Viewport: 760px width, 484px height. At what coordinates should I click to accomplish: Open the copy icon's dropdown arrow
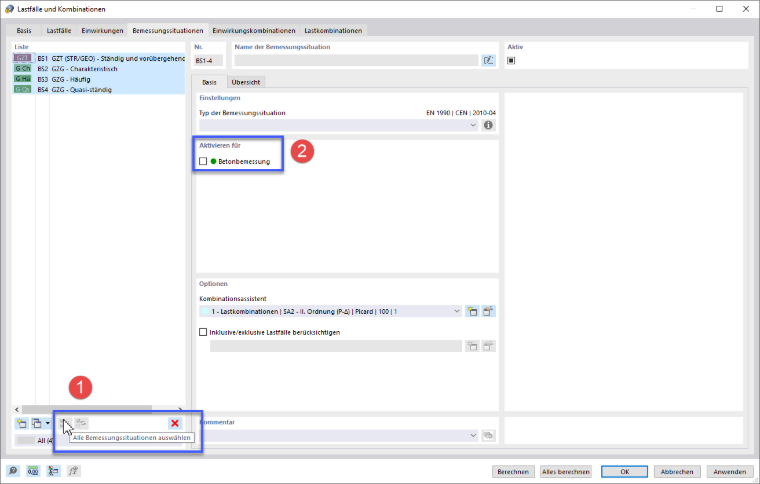tap(48, 423)
